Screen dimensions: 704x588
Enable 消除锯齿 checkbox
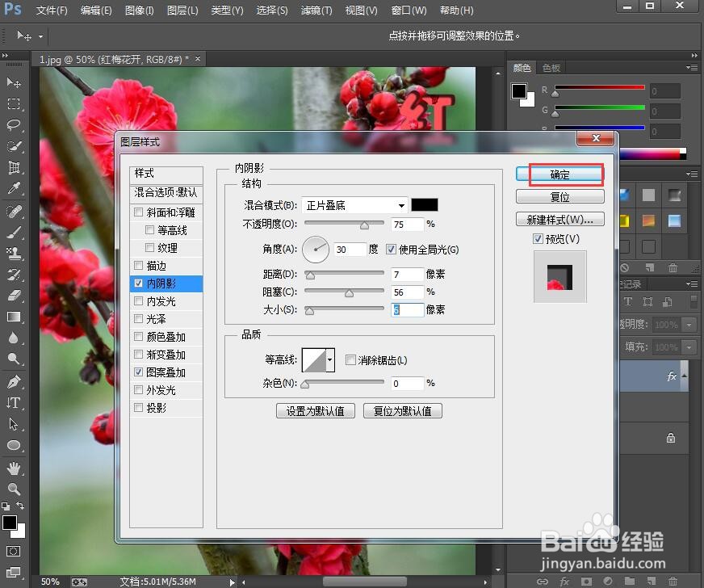350,359
